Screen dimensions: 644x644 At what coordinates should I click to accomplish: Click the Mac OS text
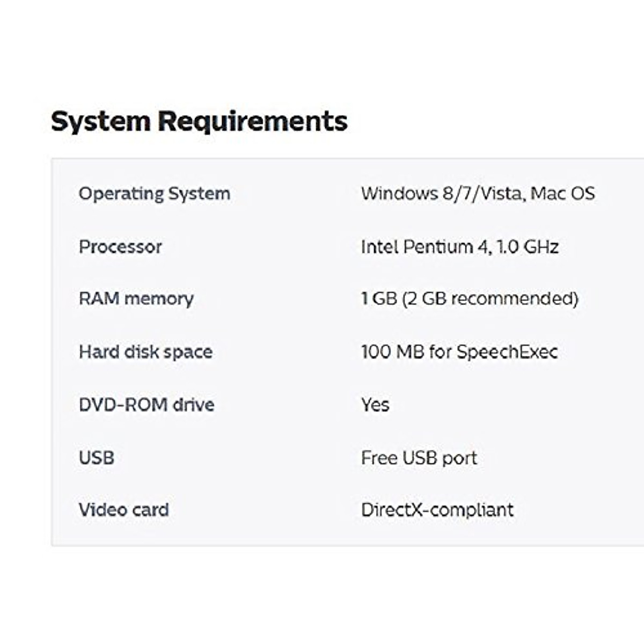coord(562,194)
